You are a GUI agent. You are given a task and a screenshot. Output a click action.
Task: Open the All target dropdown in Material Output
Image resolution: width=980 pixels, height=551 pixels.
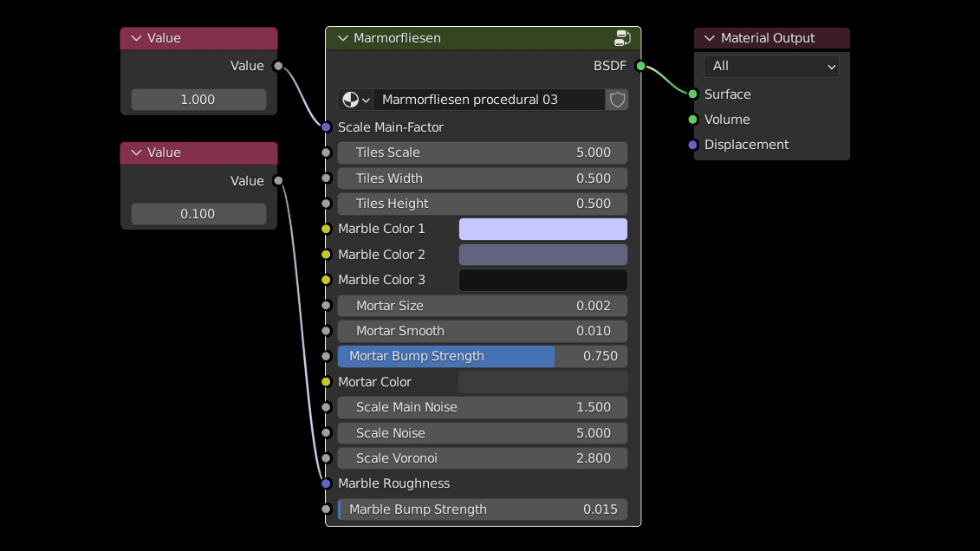click(x=770, y=66)
